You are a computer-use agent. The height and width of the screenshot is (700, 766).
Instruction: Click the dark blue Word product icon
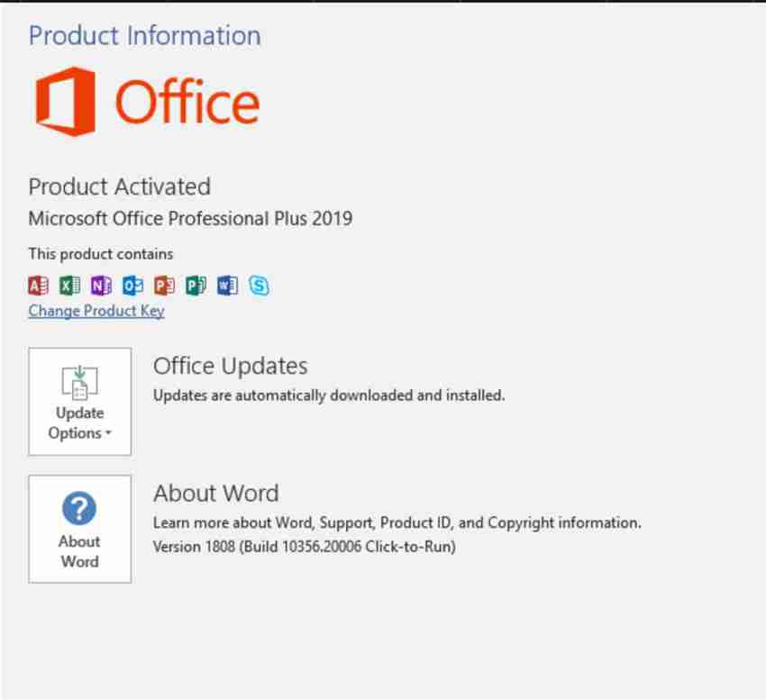click(227, 286)
